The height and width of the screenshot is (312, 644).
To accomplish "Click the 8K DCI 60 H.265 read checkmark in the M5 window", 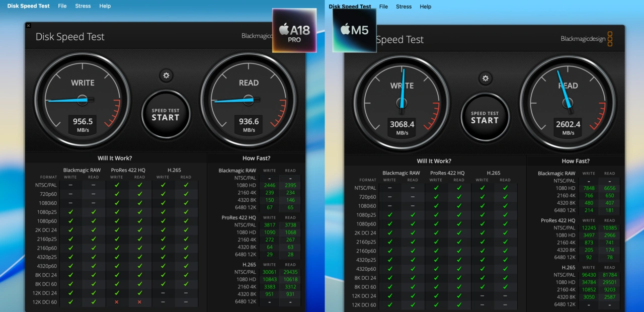I will tap(505, 287).
